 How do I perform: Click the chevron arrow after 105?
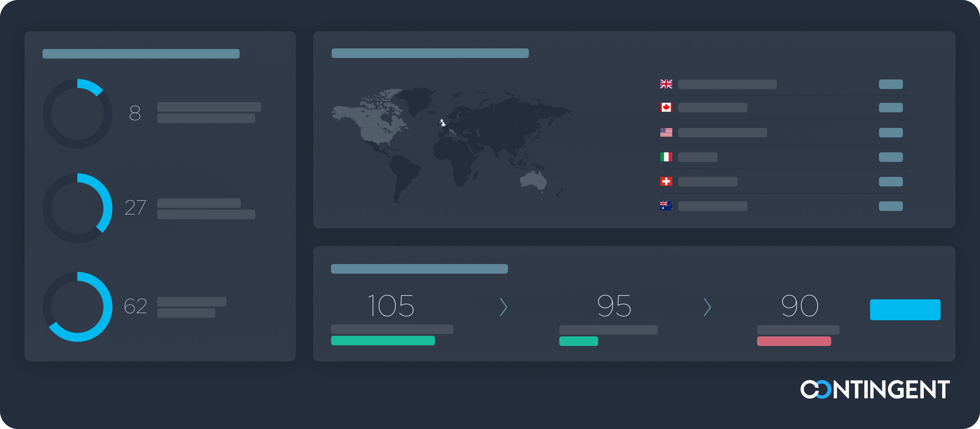pos(503,307)
